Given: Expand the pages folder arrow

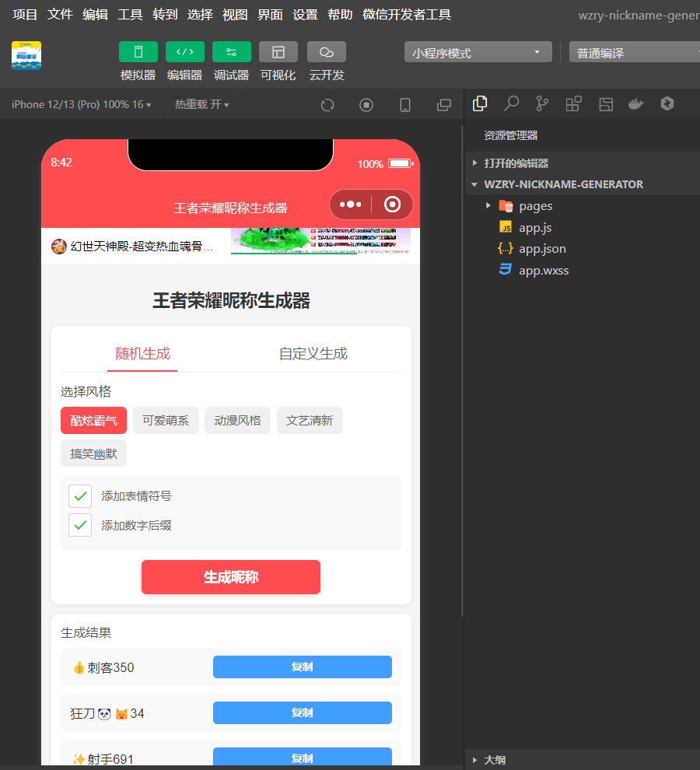Looking at the screenshot, I should (488, 206).
